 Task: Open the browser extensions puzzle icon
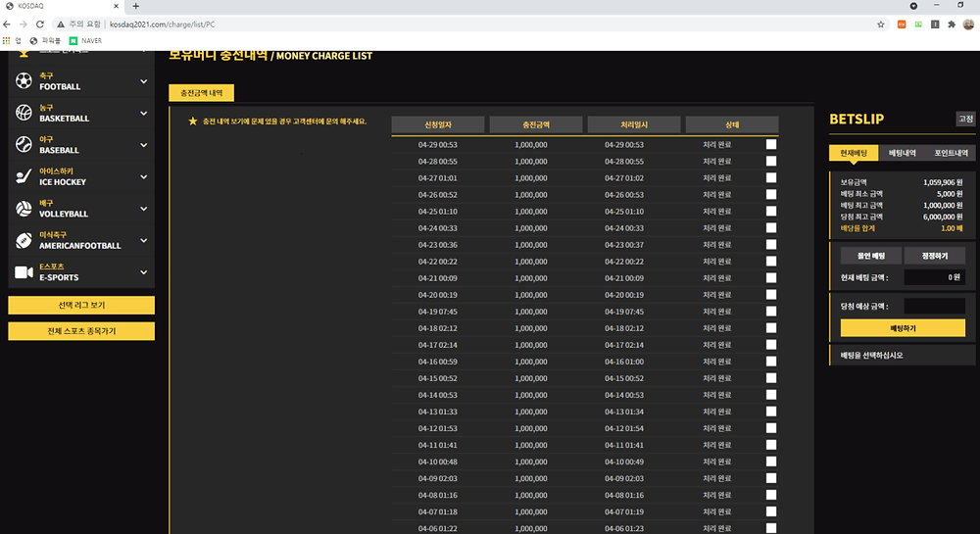point(952,24)
